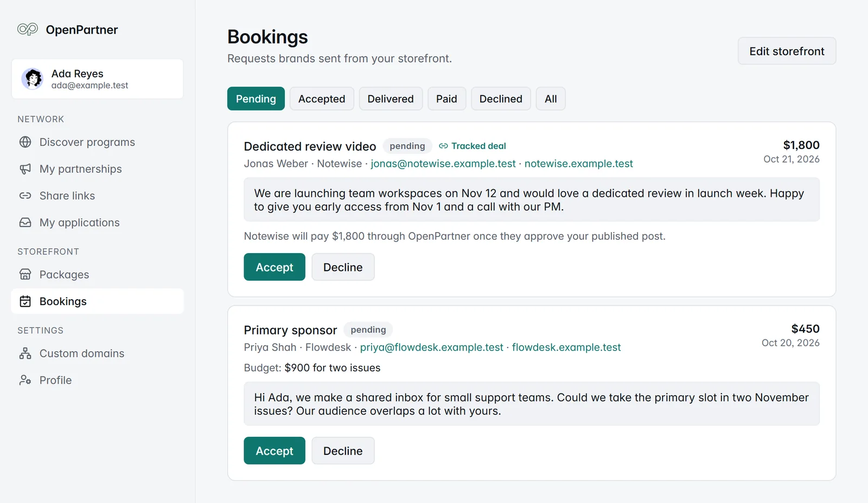Accept the Dedicated review video booking
Screen dimensions: 868x503
click(275, 267)
